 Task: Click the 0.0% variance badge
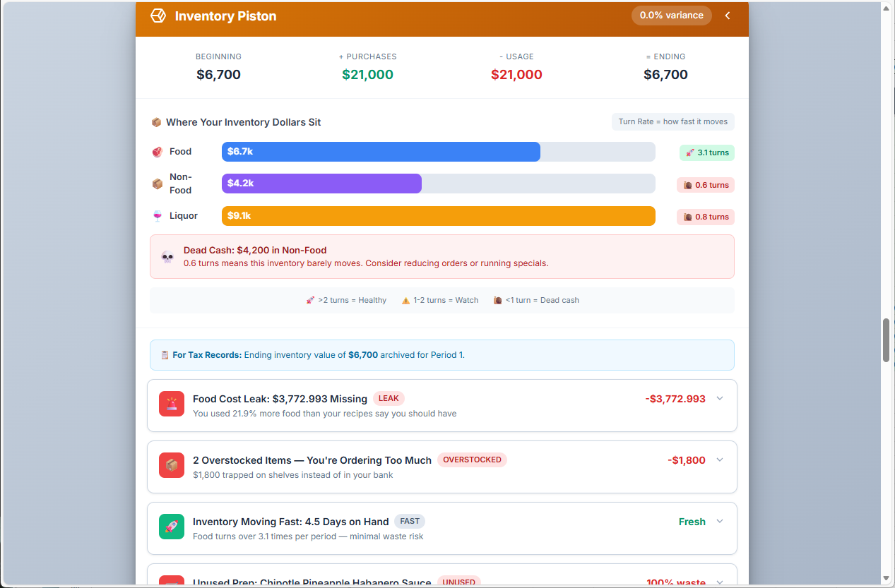point(671,15)
